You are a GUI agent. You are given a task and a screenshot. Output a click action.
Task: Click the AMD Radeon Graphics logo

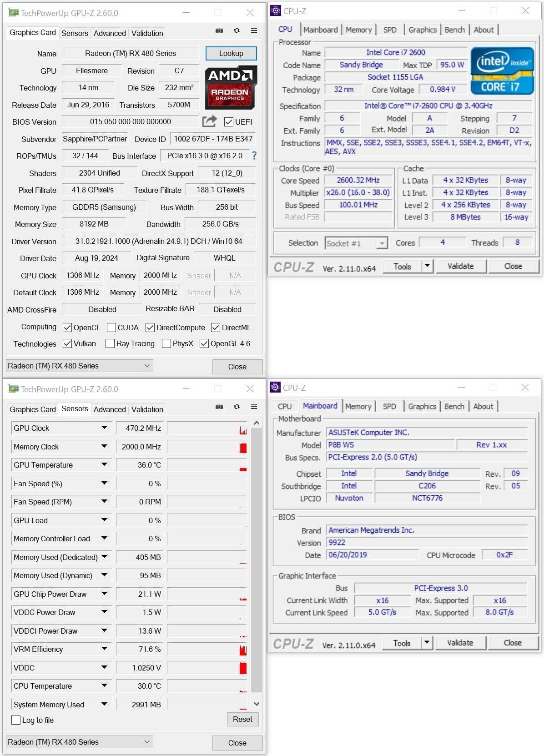coord(231,88)
